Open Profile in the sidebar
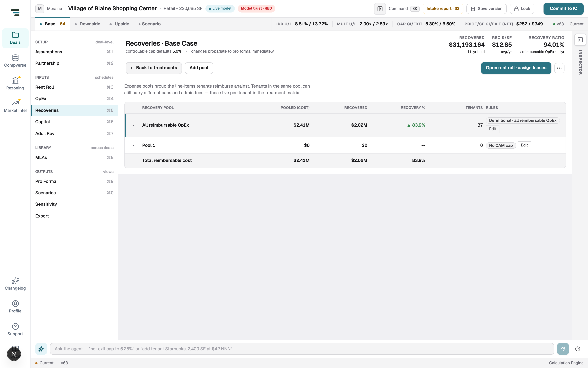The width and height of the screenshot is (588, 368). tap(15, 307)
